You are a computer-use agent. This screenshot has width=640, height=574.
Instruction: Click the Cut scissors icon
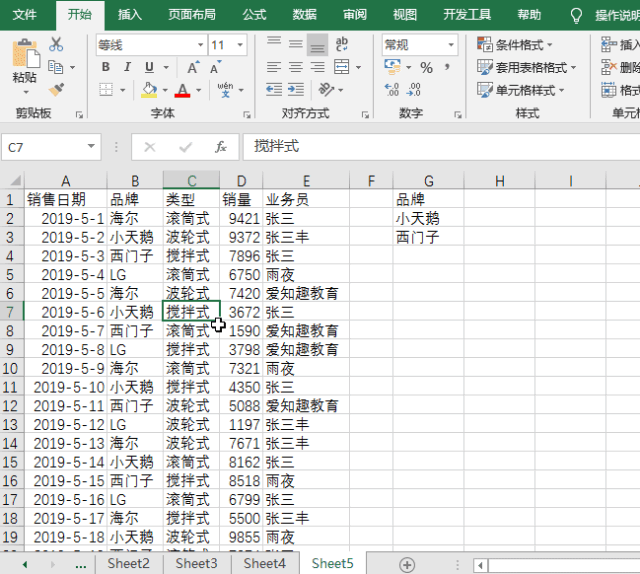[56, 44]
